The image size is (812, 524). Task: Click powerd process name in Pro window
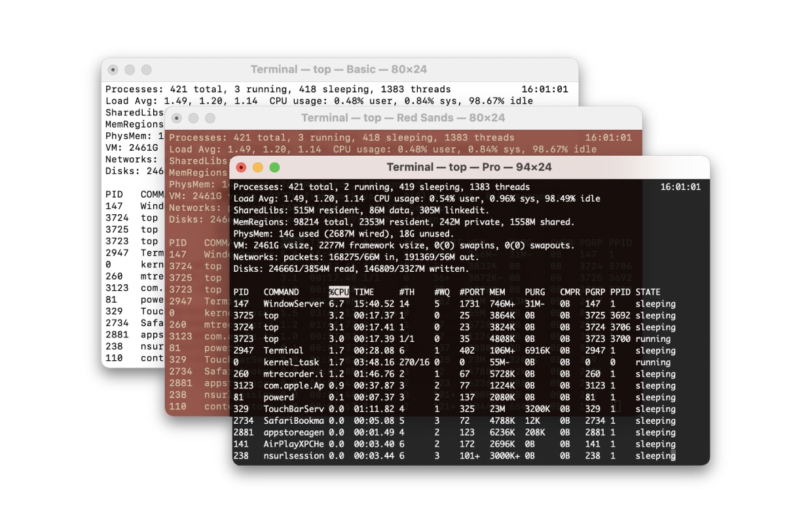(278, 398)
